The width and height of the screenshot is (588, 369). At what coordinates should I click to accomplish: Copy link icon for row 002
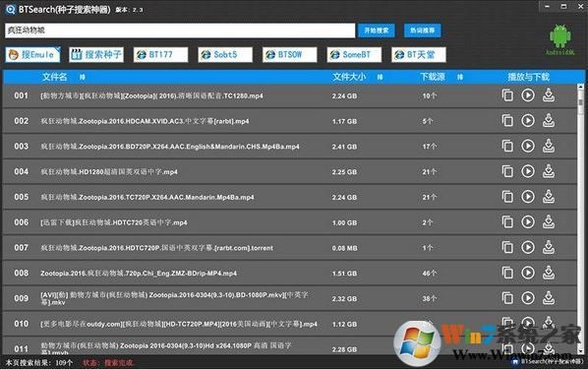tap(507, 120)
